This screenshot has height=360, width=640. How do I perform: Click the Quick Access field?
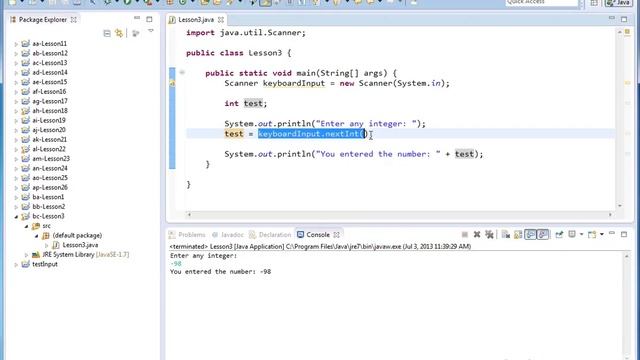click(542, 2)
